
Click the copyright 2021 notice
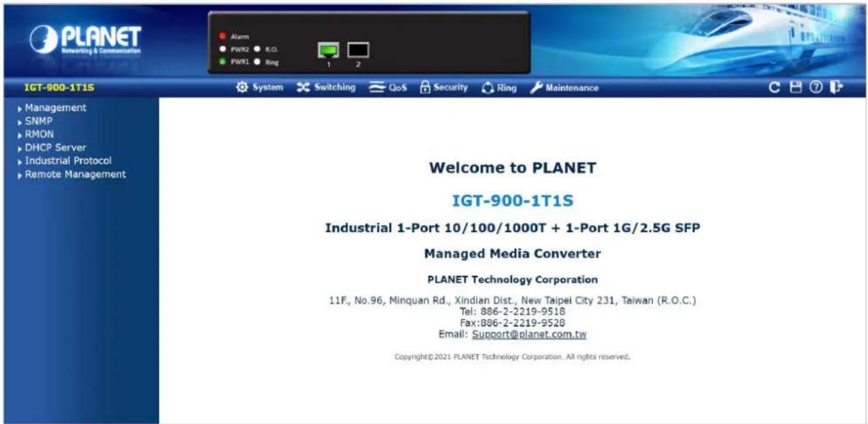point(513,357)
